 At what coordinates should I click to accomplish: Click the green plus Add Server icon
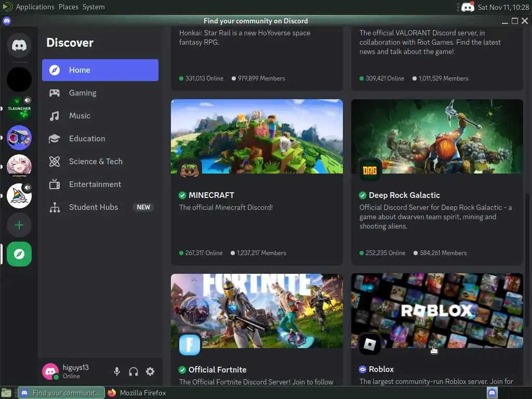[x=19, y=225]
